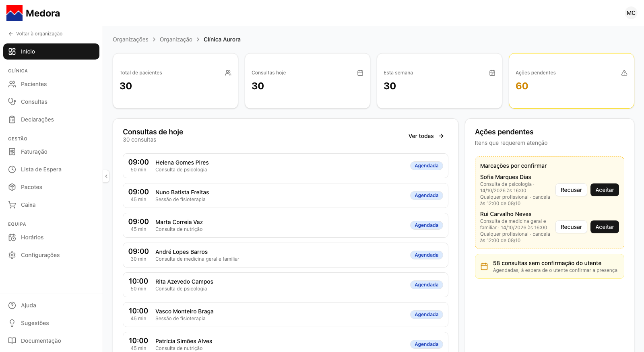644x352 pixels.
Task: Click Organização in the breadcrumb
Action: coord(176,39)
